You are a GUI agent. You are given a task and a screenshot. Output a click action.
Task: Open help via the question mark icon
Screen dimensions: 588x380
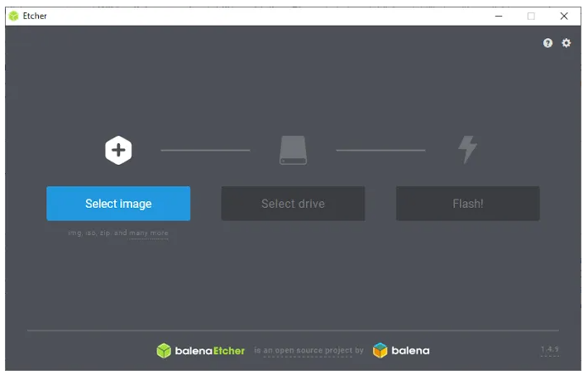pos(547,43)
